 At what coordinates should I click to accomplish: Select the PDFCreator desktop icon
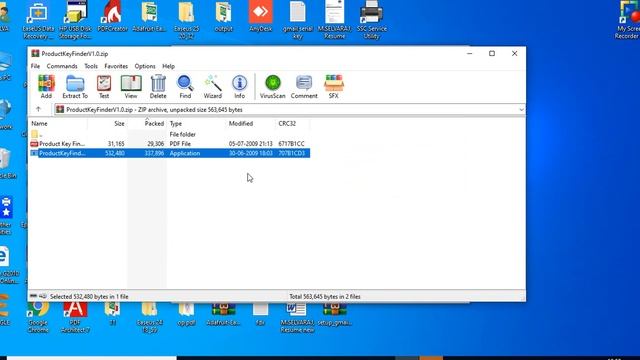pyautogui.click(x=112, y=17)
